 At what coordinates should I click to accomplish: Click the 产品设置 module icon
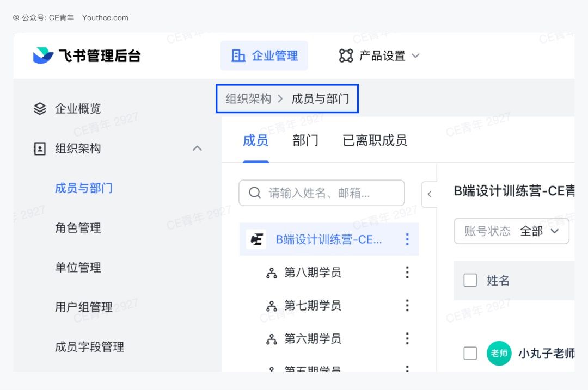coord(346,56)
